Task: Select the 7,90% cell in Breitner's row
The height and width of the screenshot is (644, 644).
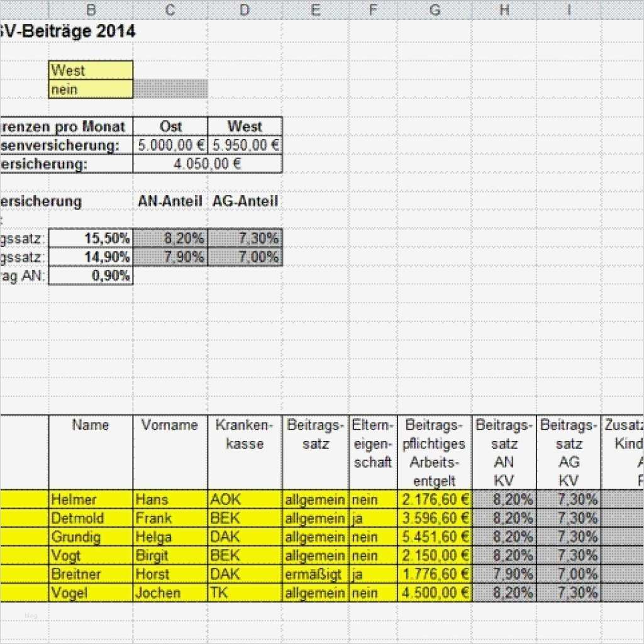Action: pos(504,574)
